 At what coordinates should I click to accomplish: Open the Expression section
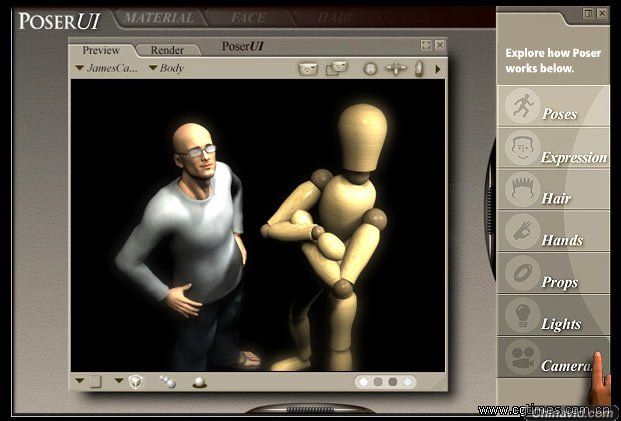coord(553,148)
